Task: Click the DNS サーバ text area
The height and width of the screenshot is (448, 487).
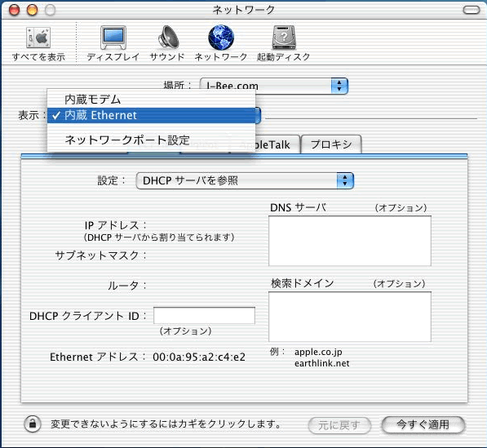Action: tap(350, 241)
